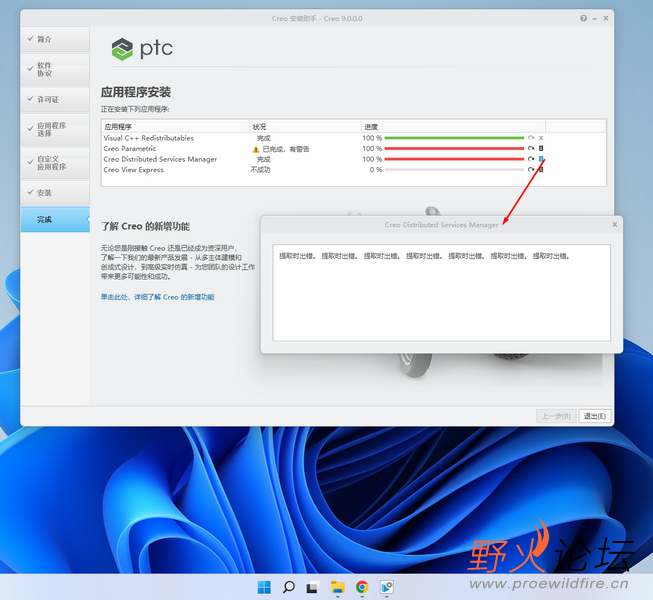Click warning icon beside Creo Parametric status
Screen dimensions: 653x600
point(256,149)
